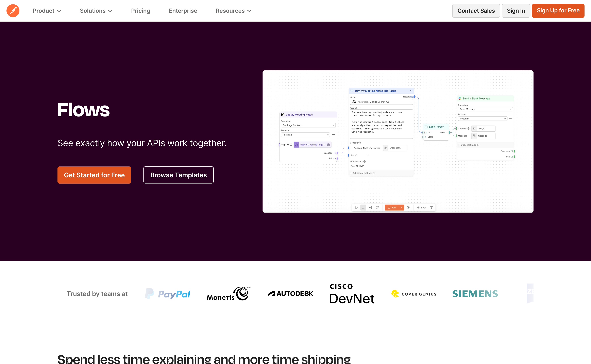
Task: Click the plus icon next to Label
Action: coord(368,155)
